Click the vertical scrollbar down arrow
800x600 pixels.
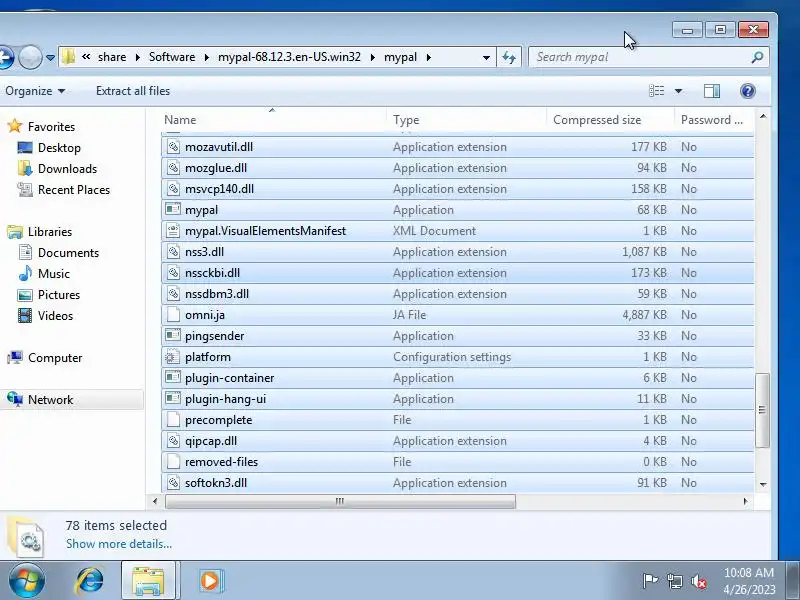pos(762,484)
